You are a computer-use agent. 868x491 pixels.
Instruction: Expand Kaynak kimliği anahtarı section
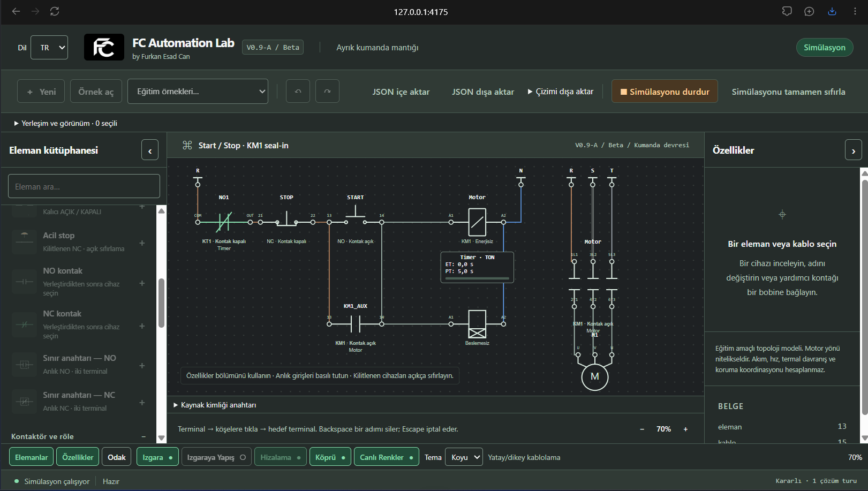pos(214,405)
